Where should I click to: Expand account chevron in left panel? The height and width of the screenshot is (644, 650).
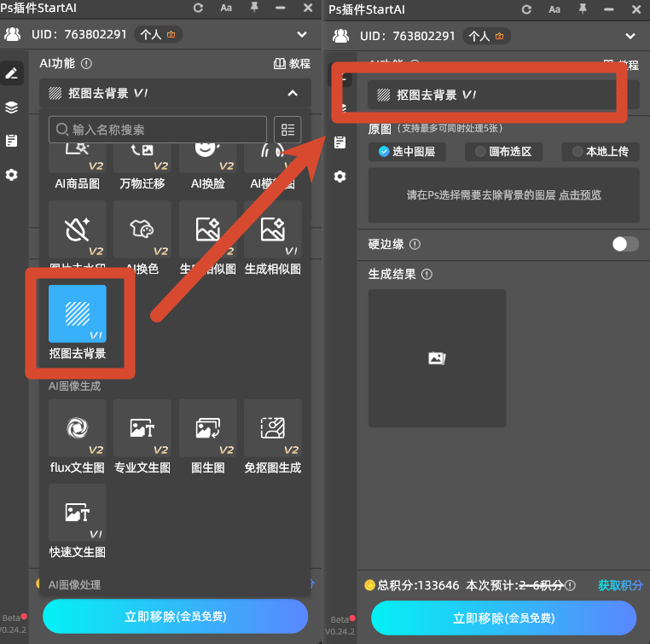tap(302, 34)
